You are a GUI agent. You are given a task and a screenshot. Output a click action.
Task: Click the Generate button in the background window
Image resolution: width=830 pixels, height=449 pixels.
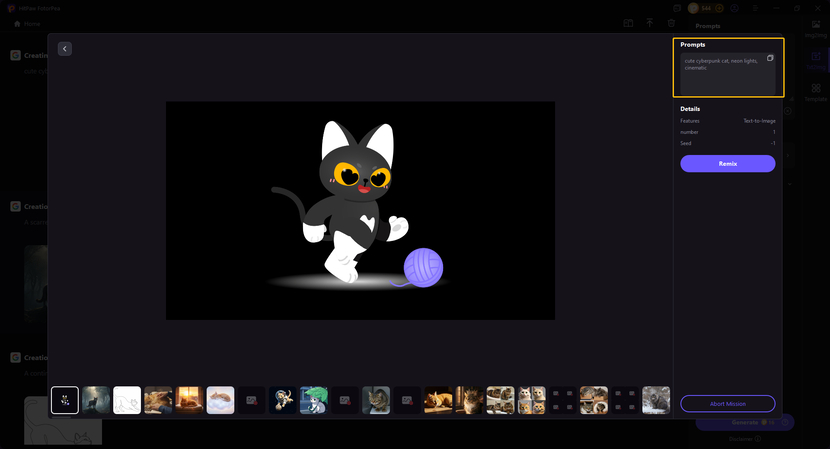click(x=745, y=422)
